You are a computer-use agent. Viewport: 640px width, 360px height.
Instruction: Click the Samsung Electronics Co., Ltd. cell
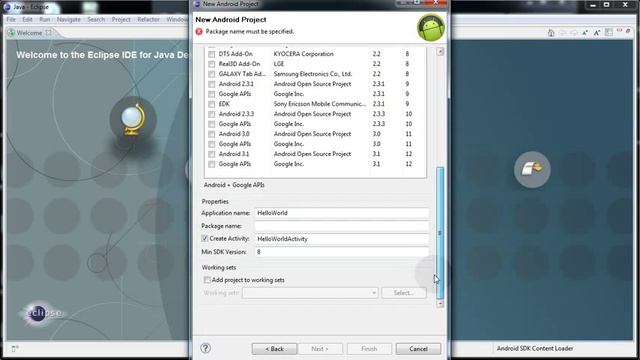tap(313, 74)
